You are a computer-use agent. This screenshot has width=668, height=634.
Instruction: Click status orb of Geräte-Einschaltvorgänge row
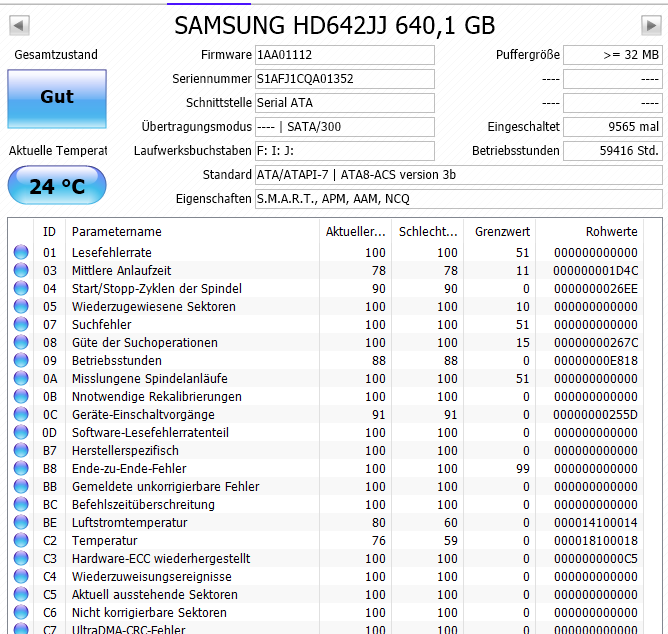click(21, 414)
